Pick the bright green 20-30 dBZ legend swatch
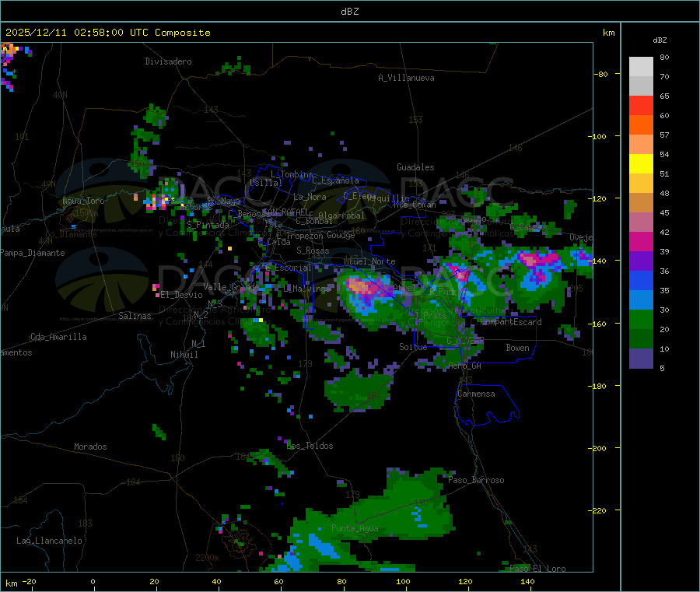Image resolution: width=700 pixels, height=592 pixels. [x=641, y=319]
